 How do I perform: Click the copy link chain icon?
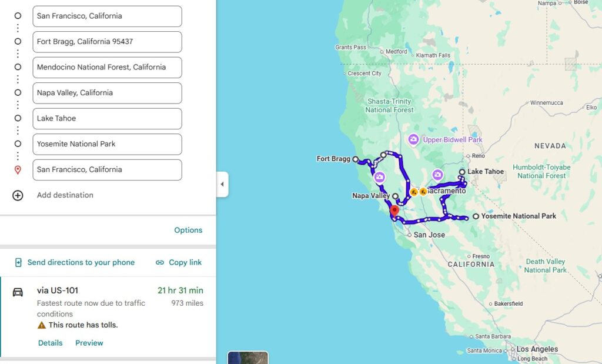[160, 263]
